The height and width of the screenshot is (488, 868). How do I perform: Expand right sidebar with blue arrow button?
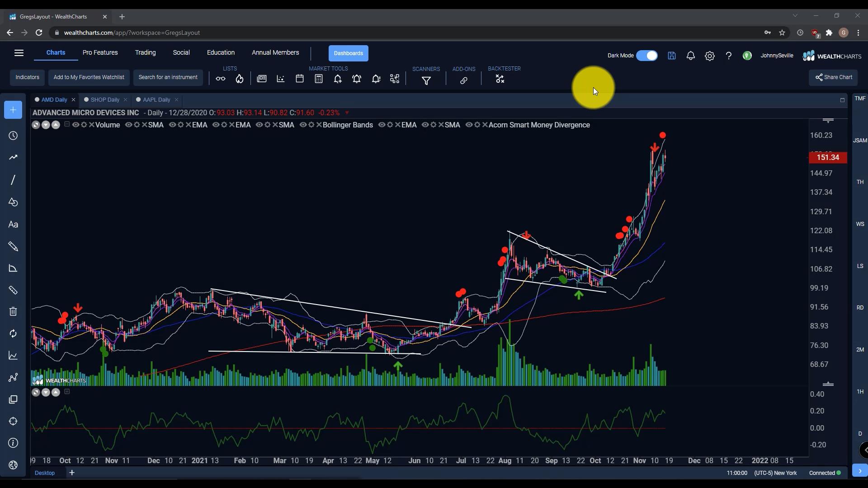[860, 470]
